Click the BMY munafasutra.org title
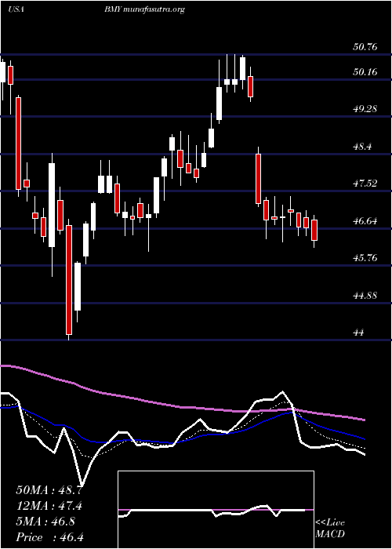The image size is (392, 549). click(144, 9)
